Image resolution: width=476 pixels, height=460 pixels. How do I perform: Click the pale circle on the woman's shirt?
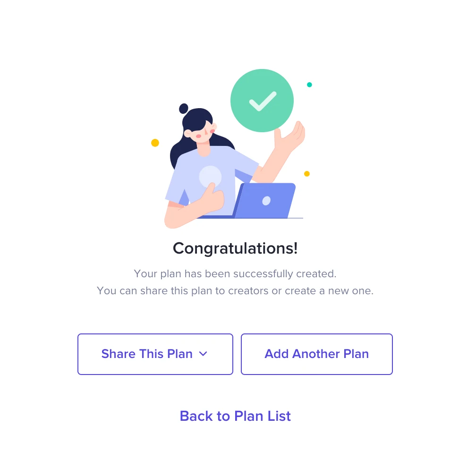210,176
